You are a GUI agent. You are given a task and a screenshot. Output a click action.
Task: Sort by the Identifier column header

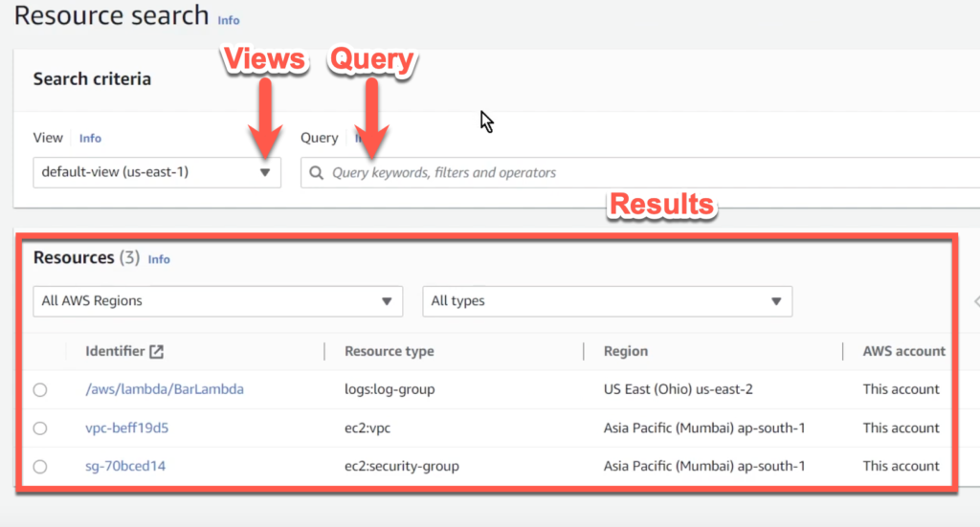click(115, 351)
